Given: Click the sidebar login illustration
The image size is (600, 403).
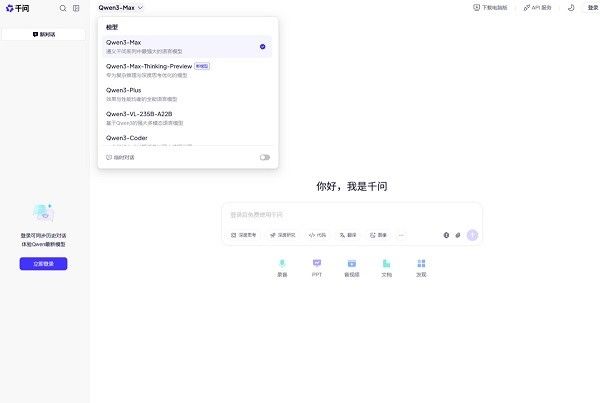Looking at the screenshot, I should (44, 213).
